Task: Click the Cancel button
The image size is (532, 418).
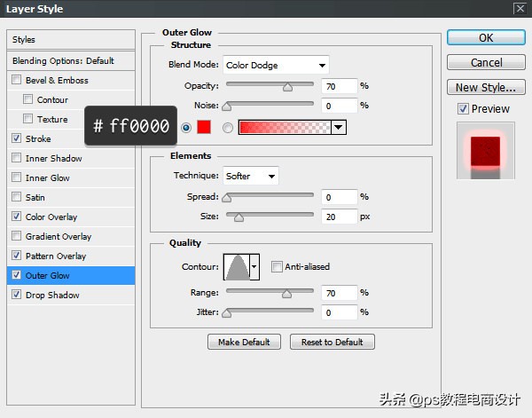Action: [x=486, y=62]
